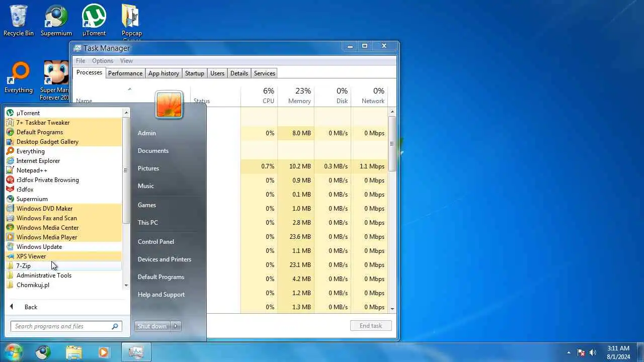
Task: Click File Explorer on the taskbar
Action: (x=73, y=352)
